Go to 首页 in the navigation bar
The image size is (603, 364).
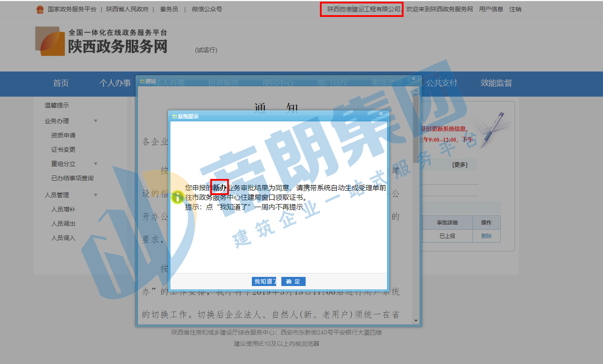tap(61, 83)
